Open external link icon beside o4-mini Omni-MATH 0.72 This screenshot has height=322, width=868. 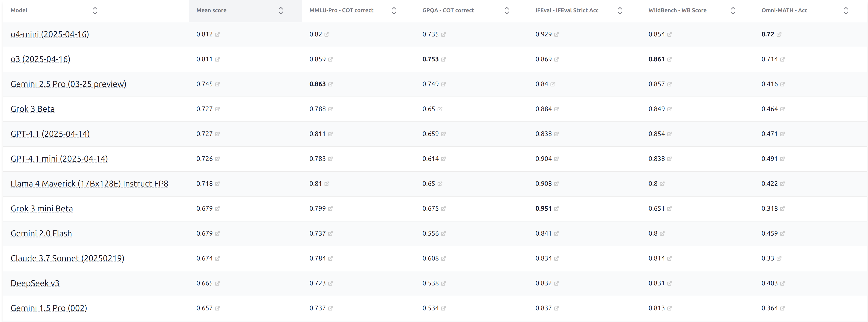pyautogui.click(x=779, y=34)
